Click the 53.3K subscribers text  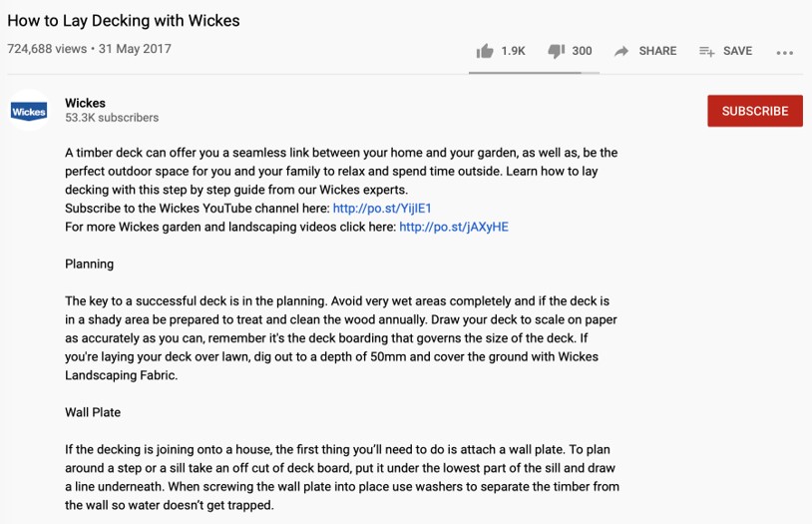coord(112,118)
